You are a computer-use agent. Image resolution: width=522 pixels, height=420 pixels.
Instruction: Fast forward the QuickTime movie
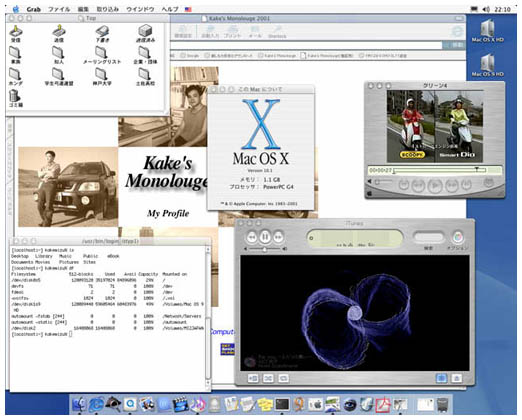[451, 185]
